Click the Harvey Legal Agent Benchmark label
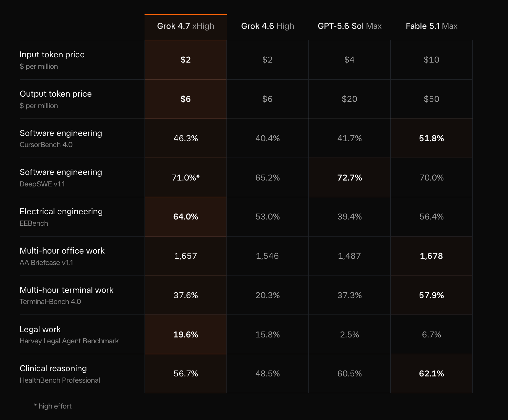Image resolution: width=508 pixels, height=420 pixels. coord(69,341)
